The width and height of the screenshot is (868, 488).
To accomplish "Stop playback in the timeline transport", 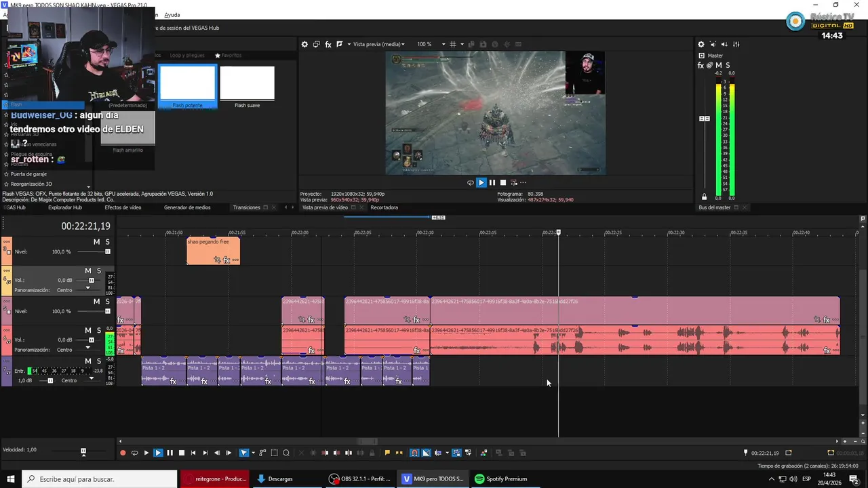I will tap(181, 453).
